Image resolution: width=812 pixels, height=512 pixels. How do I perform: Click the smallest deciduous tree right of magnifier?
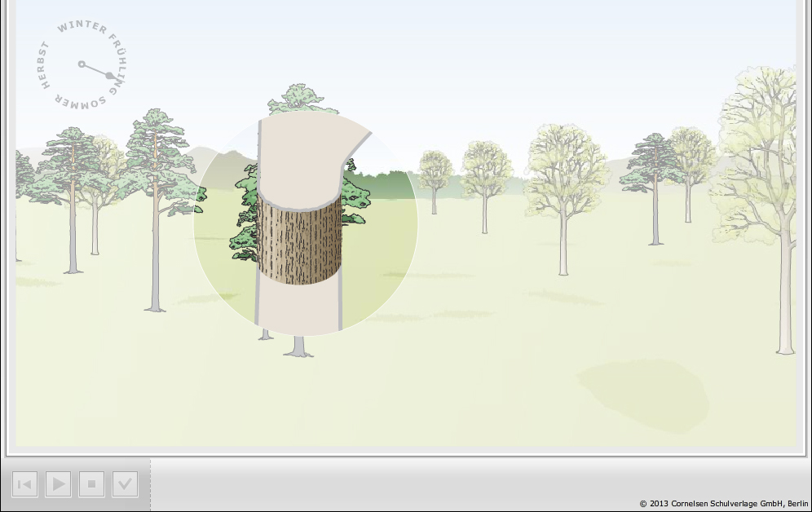[435, 175]
